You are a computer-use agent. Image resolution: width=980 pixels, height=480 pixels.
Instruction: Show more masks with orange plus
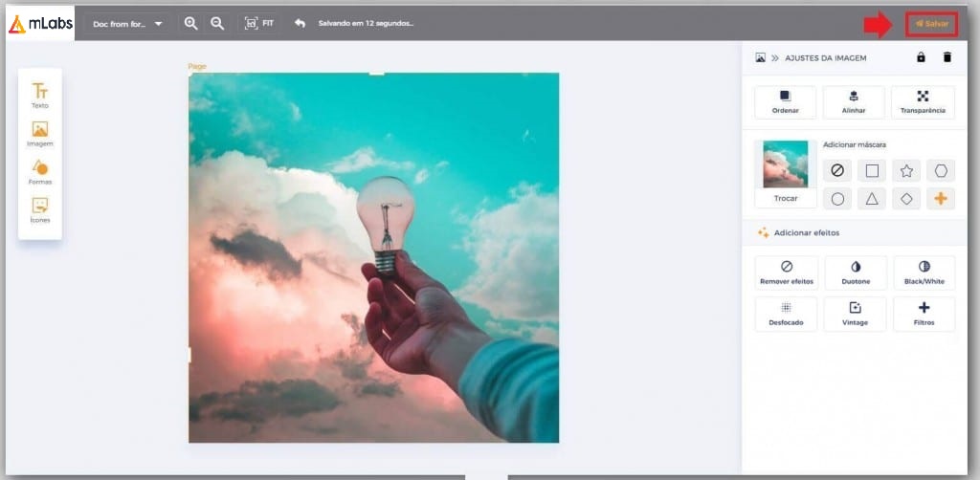click(x=941, y=199)
